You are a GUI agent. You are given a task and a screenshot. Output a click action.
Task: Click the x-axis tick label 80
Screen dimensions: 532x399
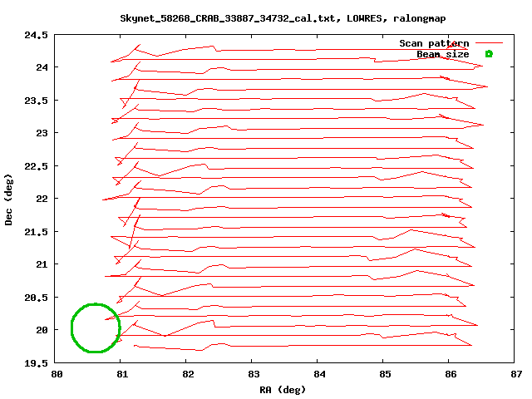[57, 374]
